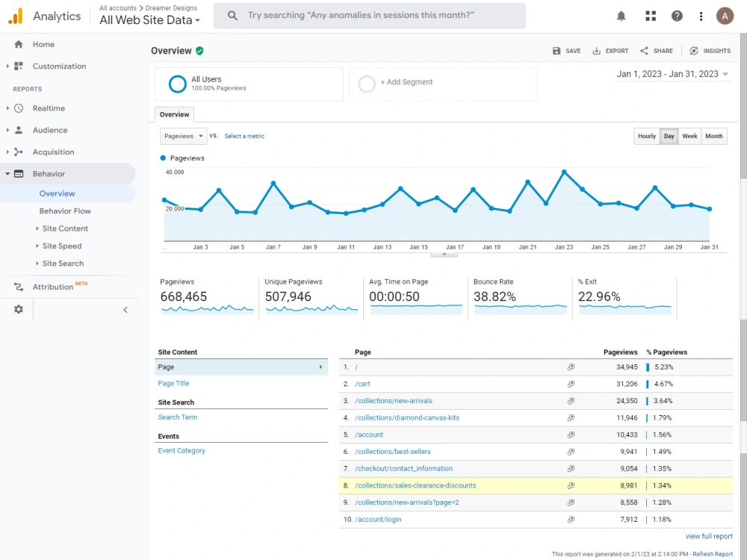
Task: Click external link icon for /checkout/contact_information row
Action: click(571, 469)
